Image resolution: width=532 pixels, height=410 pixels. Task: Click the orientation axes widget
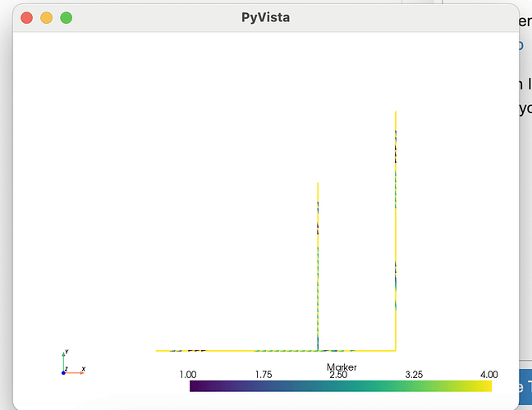click(x=73, y=362)
